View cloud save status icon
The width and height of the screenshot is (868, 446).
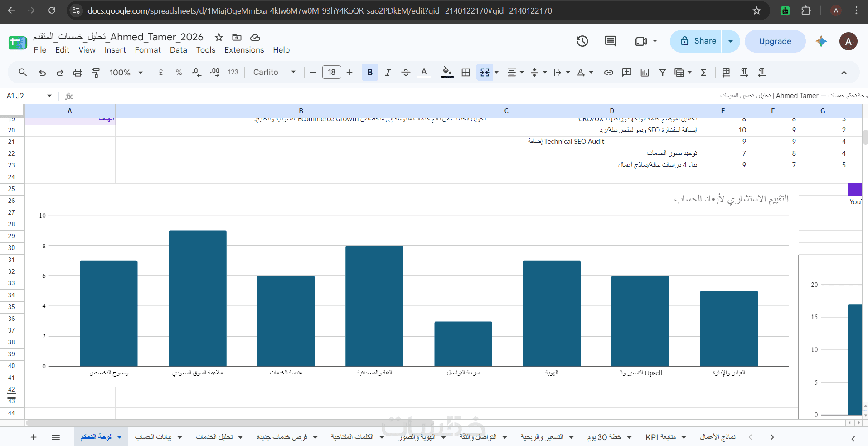(255, 37)
